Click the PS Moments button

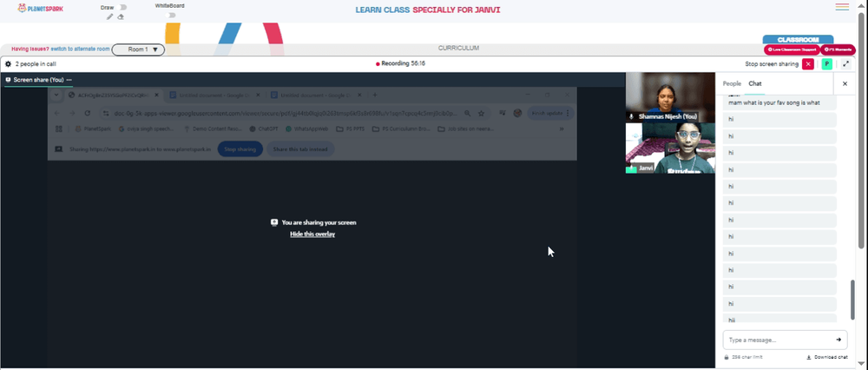coord(838,50)
